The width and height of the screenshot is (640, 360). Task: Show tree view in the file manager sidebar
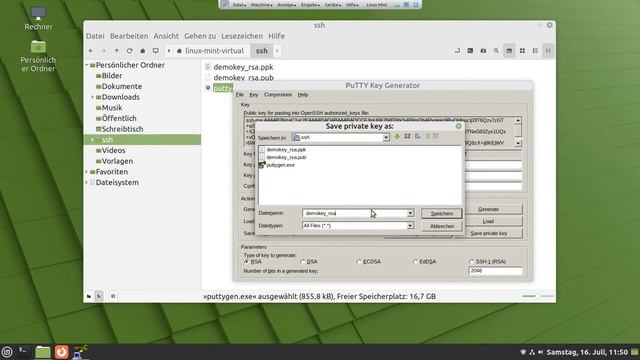click(99, 296)
